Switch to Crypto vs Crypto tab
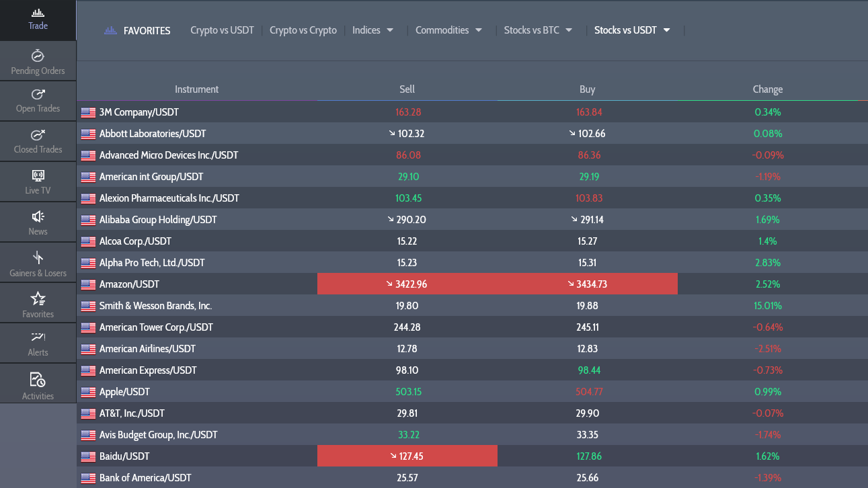 pyautogui.click(x=303, y=30)
